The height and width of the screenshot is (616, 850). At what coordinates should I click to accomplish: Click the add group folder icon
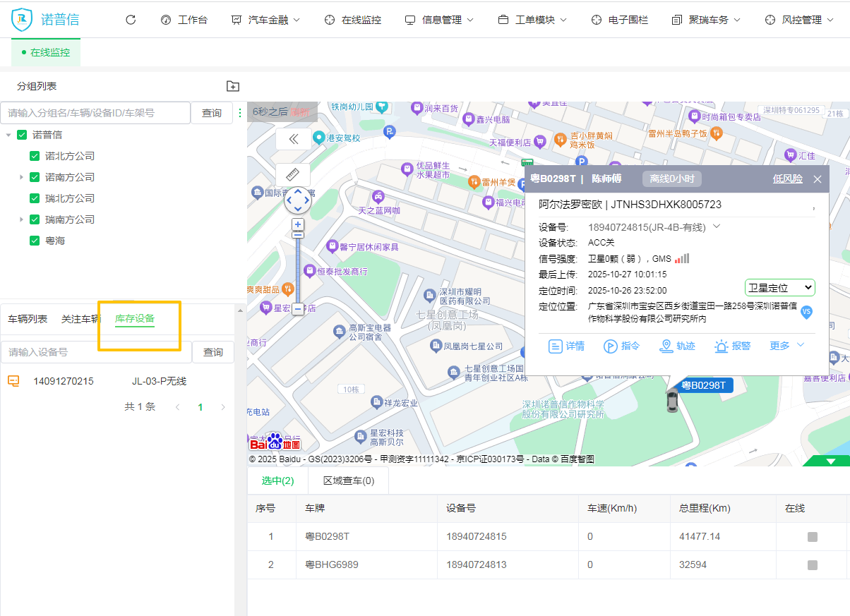[233, 86]
